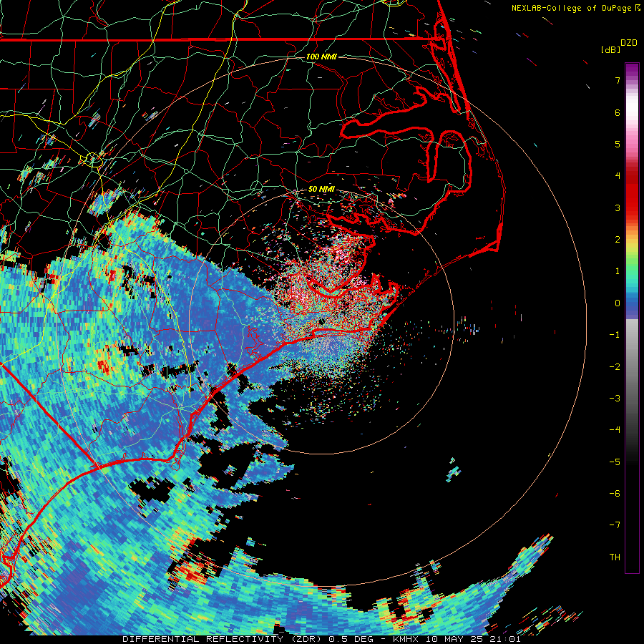
Task: Click the -3 value on the color scale
Action: click(x=615, y=399)
